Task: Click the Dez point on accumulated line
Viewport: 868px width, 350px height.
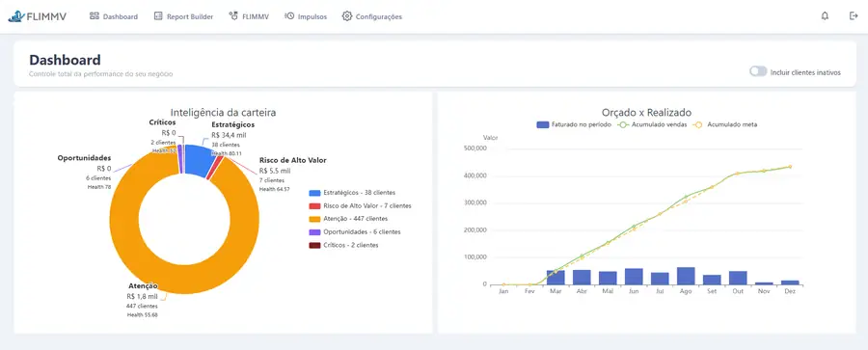Action: 790,167
